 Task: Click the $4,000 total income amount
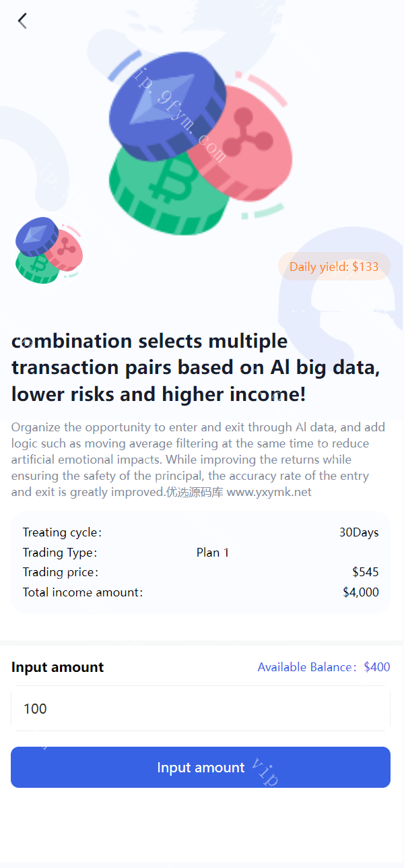coord(360,592)
